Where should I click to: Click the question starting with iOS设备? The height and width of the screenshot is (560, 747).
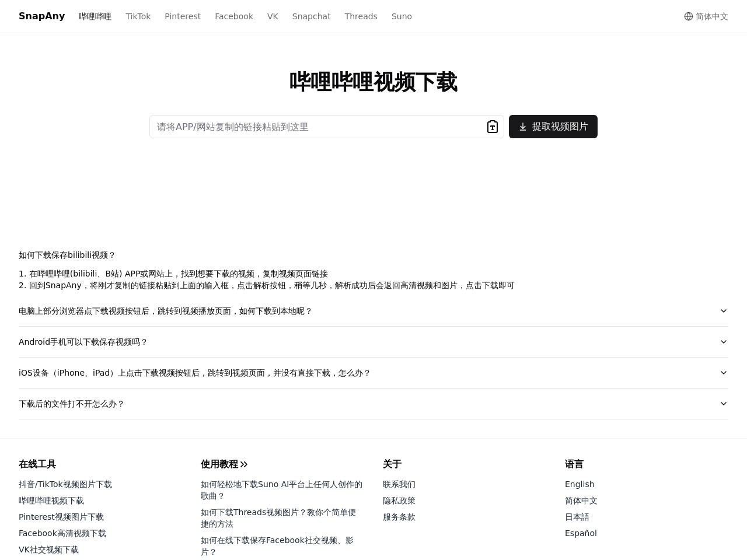coord(195,373)
